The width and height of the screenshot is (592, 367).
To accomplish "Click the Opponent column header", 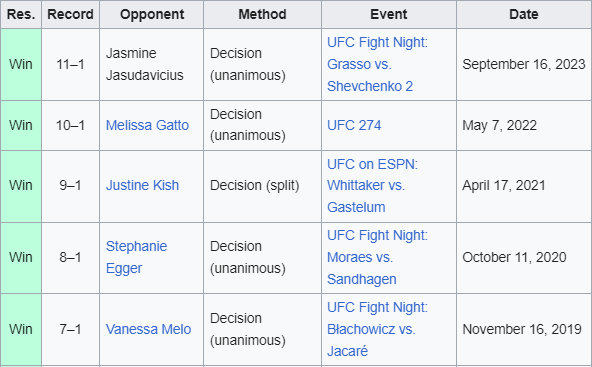I will click(152, 14).
